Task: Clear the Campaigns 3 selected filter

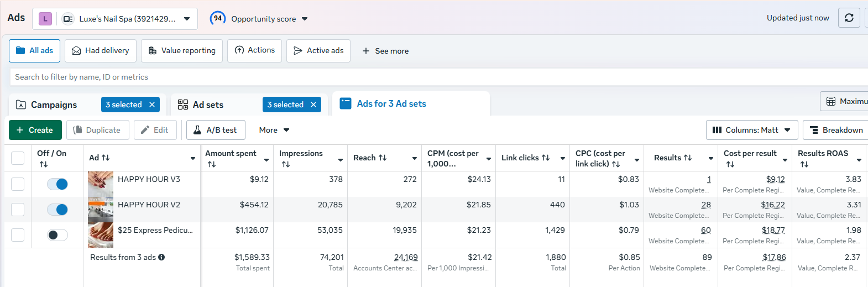Action: (x=152, y=105)
